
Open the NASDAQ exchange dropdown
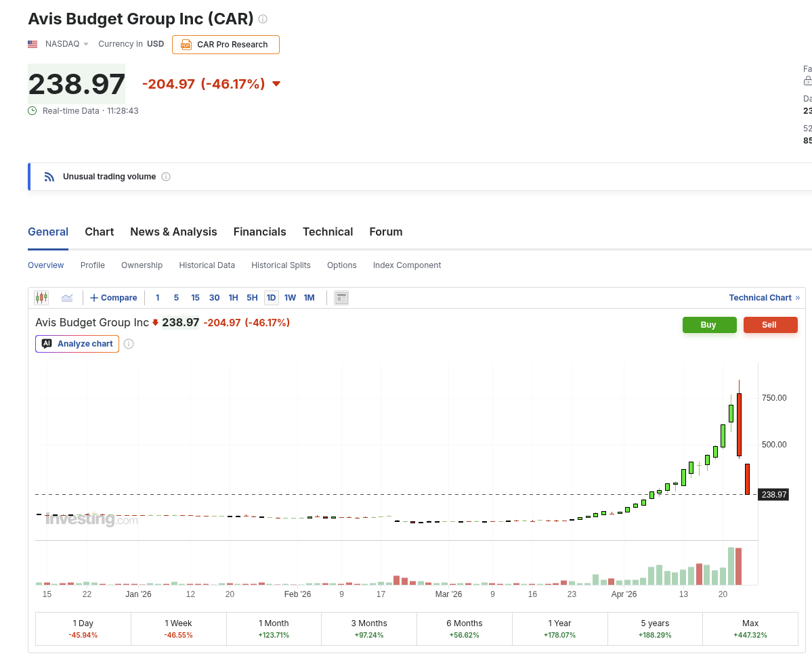coord(67,44)
